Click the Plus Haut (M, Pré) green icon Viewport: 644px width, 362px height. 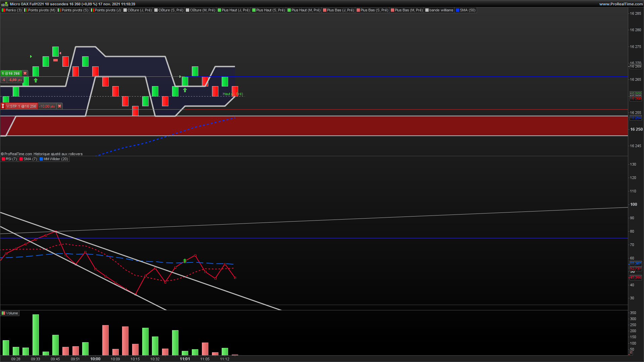click(289, 10)
